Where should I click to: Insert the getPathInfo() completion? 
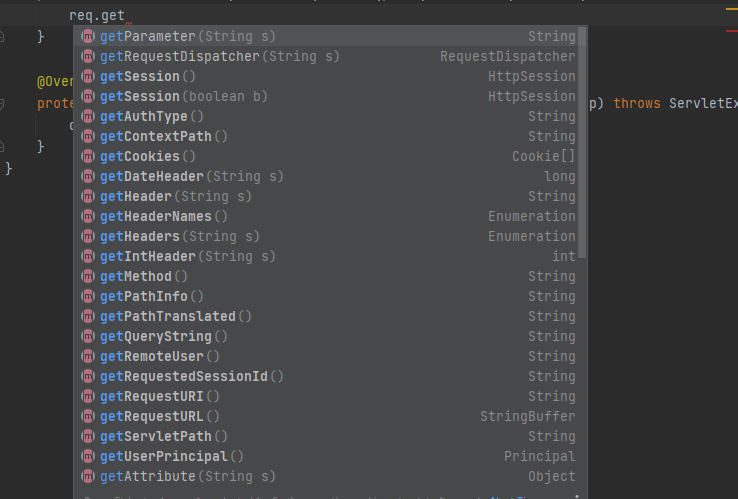(x=152, y=297)
